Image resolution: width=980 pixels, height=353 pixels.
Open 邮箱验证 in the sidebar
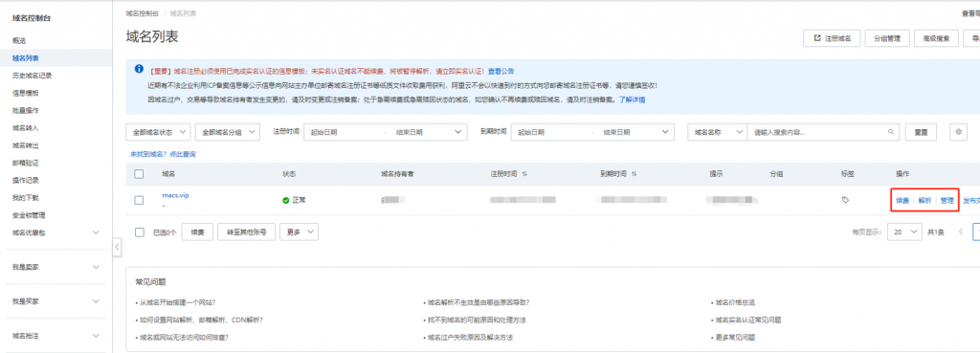(26, 163)
